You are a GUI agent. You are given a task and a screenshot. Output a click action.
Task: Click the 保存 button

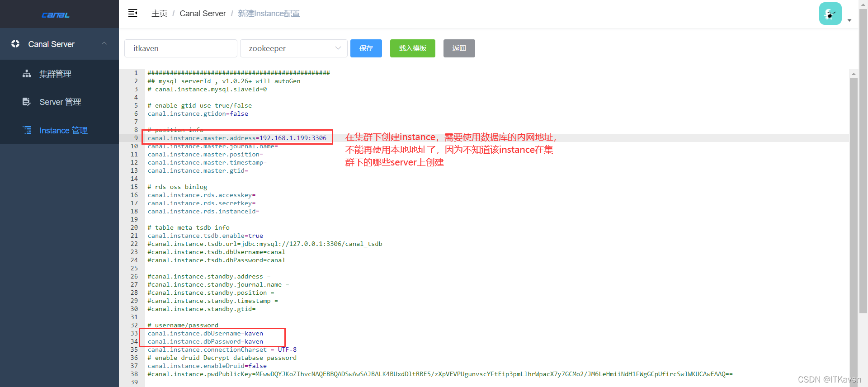point(366,48)
